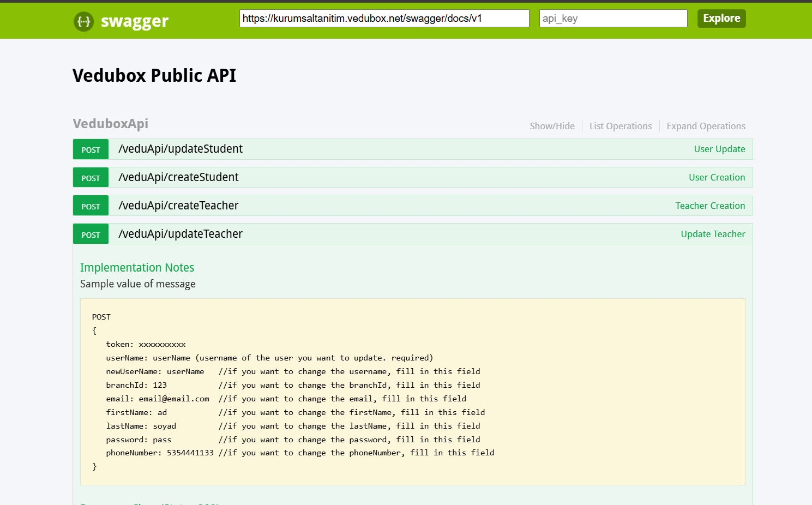This screenshot has width=812, height=505.
Task: Click the User Update description link
Action: tap(719, 149)
